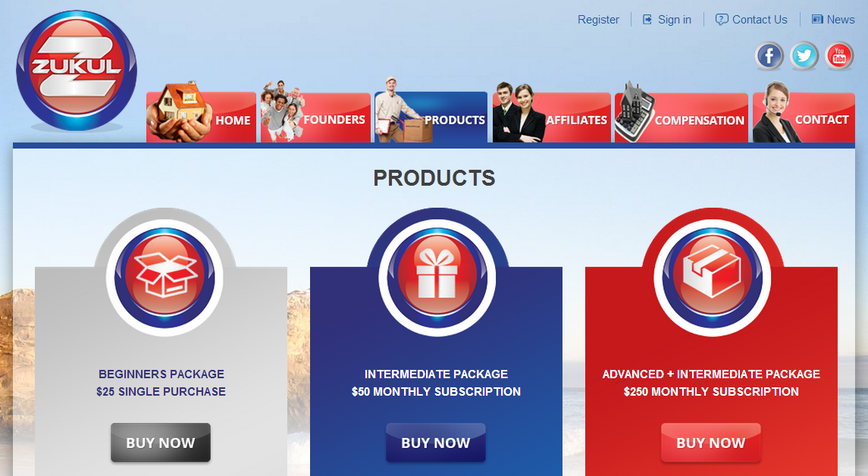Click the Zukul logo

[x=77, y=70]
